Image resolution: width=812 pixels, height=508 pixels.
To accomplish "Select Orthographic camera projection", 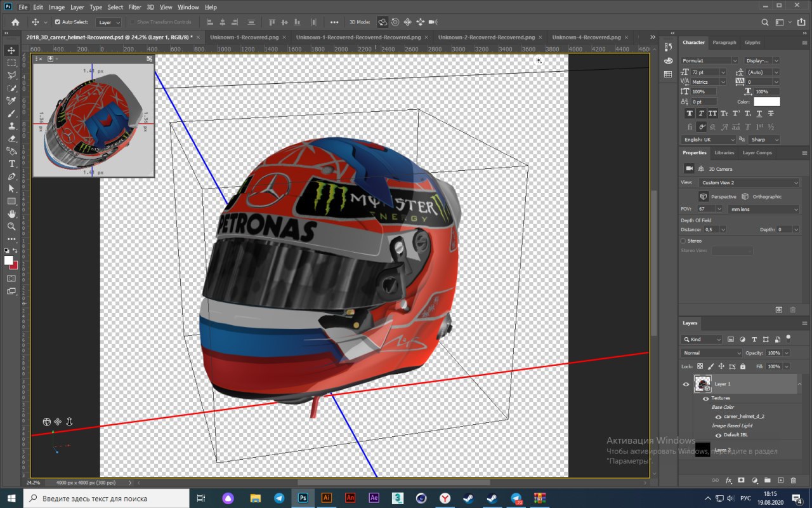I will point(761,197).
